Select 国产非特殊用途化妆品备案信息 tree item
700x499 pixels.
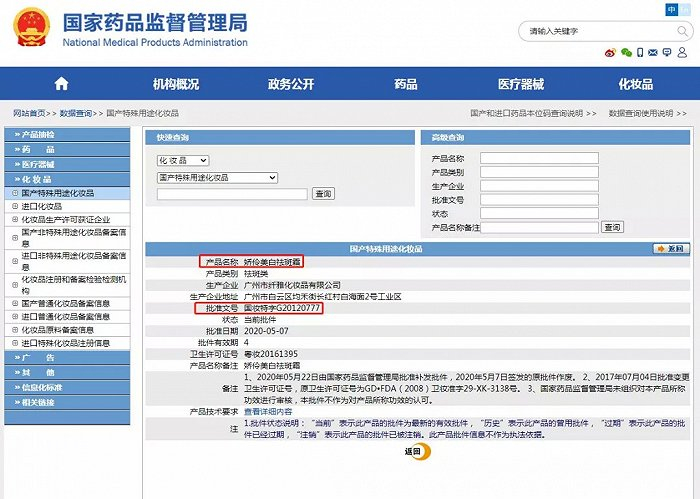click(74, 238)
